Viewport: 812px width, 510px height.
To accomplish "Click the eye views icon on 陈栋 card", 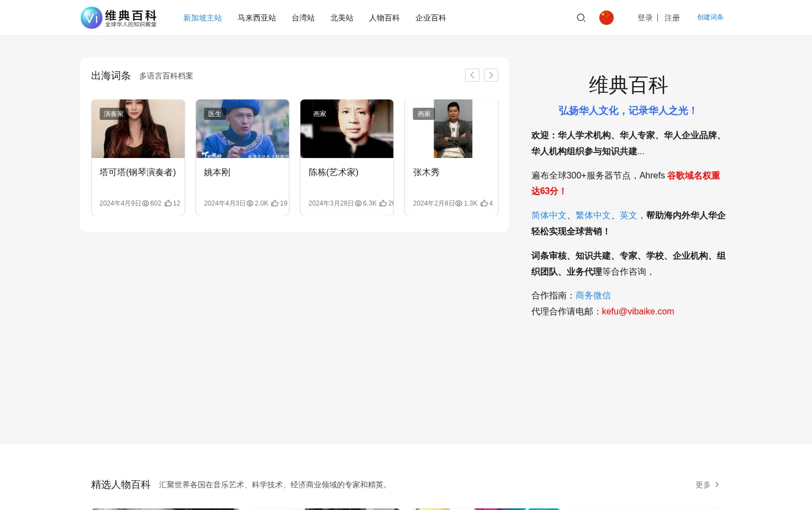I will [x=358, y=203].
